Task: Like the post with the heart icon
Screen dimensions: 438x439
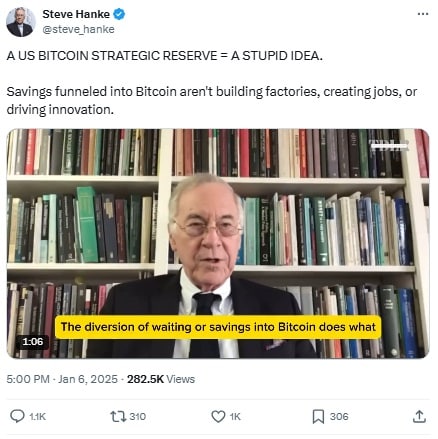Action: point(218,416)
